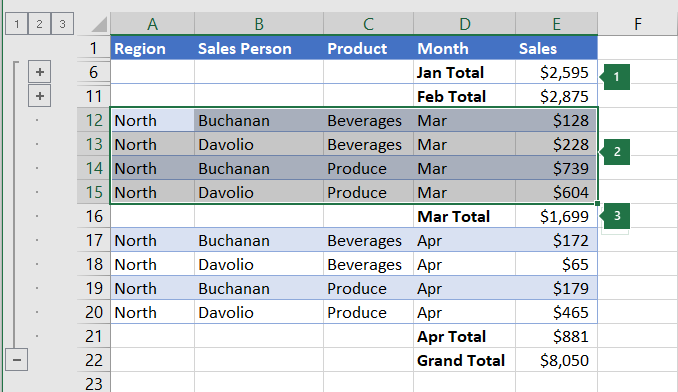Image resolution: width=678 pixels, height=392 pixels.
Task: Select row 17 header
Action: (x=93, y=240)
